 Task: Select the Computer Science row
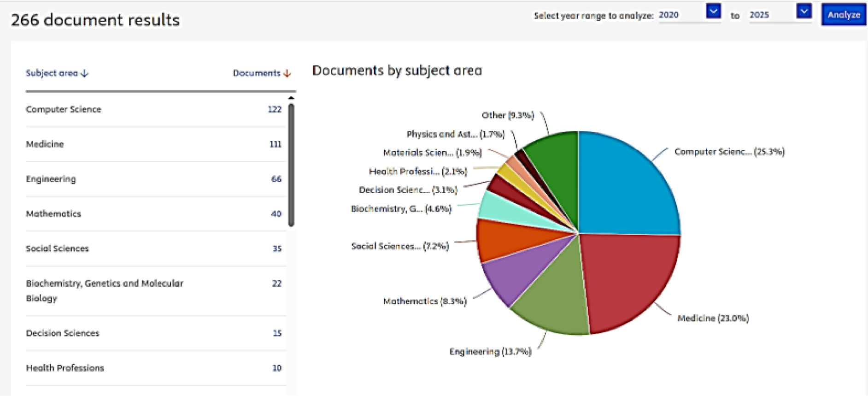click(x=156, y=109)
